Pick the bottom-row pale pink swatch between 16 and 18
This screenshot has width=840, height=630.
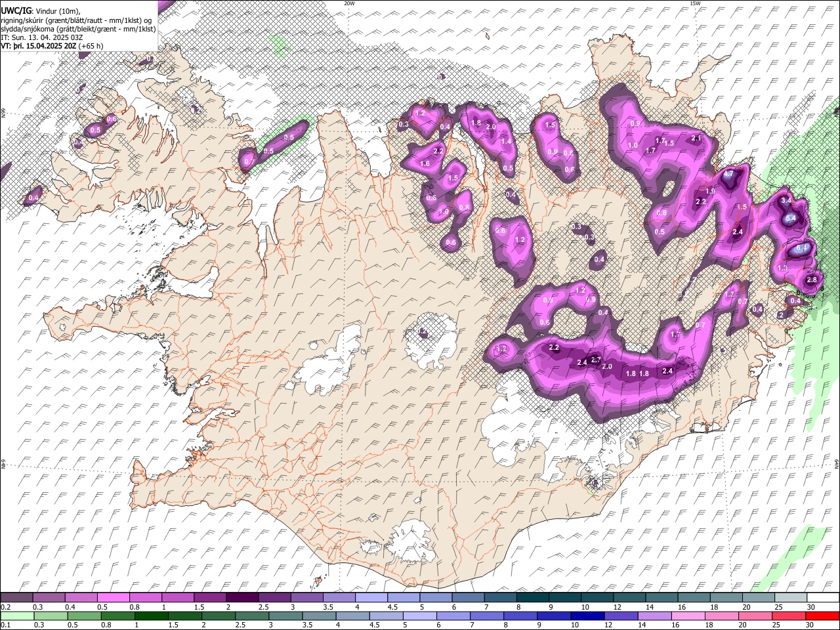pos(688,616)
